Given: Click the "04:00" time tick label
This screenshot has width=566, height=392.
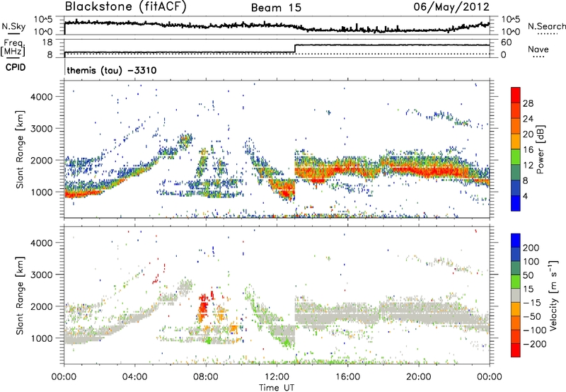Looking at the screenshot, I should (x=134, y=377).
